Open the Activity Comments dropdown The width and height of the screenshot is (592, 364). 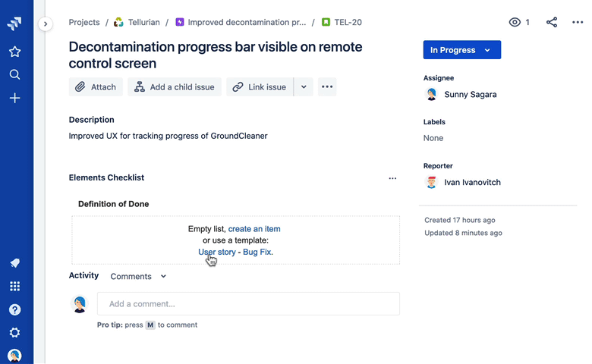tap(138, 277)
